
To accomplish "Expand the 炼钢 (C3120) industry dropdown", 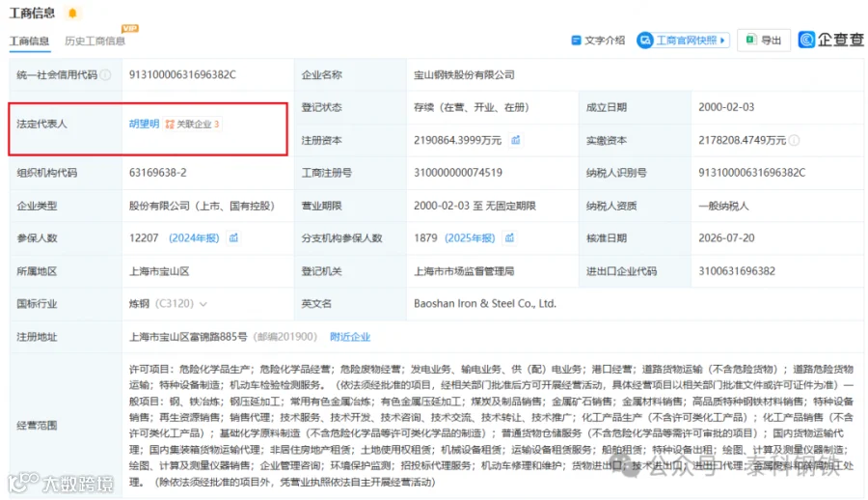I will tap(203, 304).
